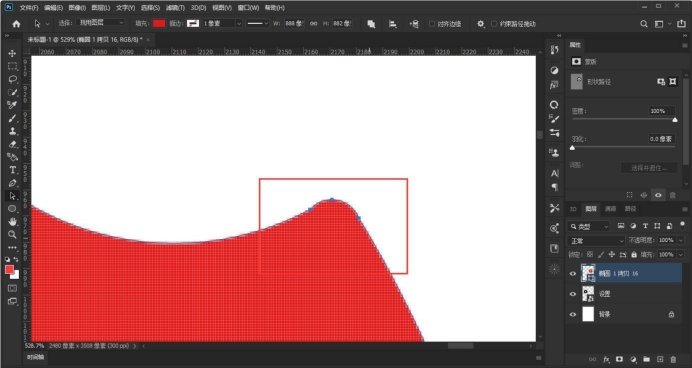
Task: Click the home button in options bar
Action: point(16,24)
